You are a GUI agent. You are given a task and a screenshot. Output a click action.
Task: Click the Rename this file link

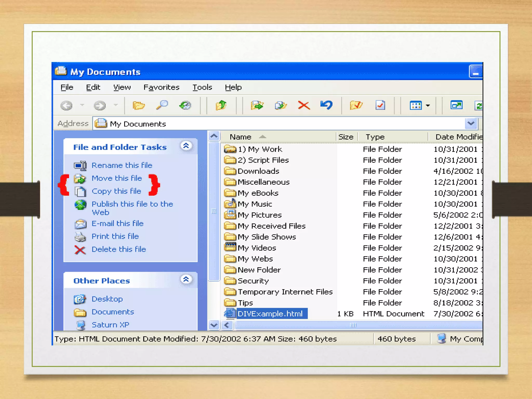click(122, 165)
